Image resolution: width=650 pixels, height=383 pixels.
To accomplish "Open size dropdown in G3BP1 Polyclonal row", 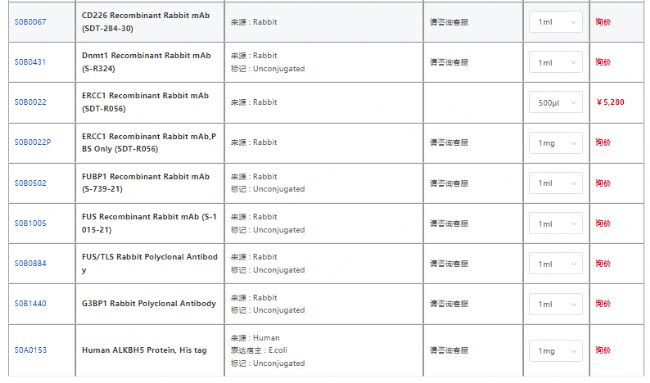I will pyautogui.click(x=555, y=304).
